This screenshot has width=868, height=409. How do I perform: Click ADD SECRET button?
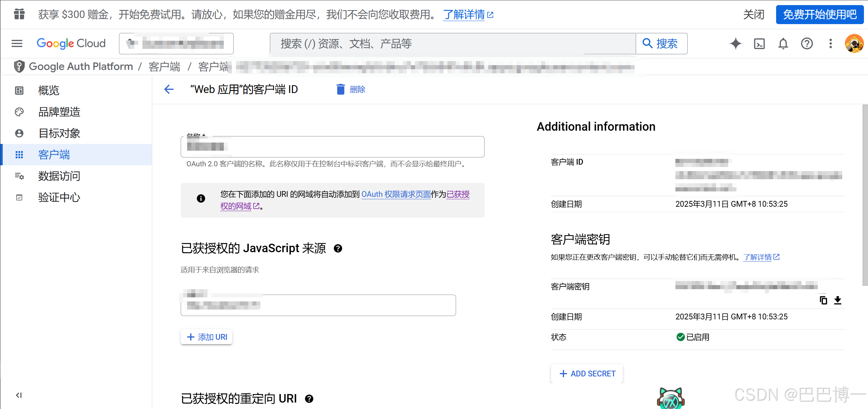pyautogui.click(x=587, y=374)
